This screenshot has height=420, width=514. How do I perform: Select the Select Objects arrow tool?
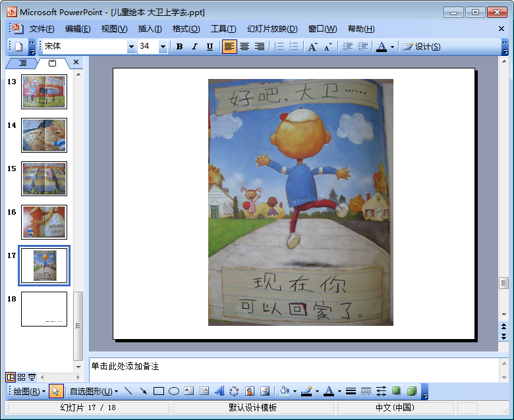56,391
